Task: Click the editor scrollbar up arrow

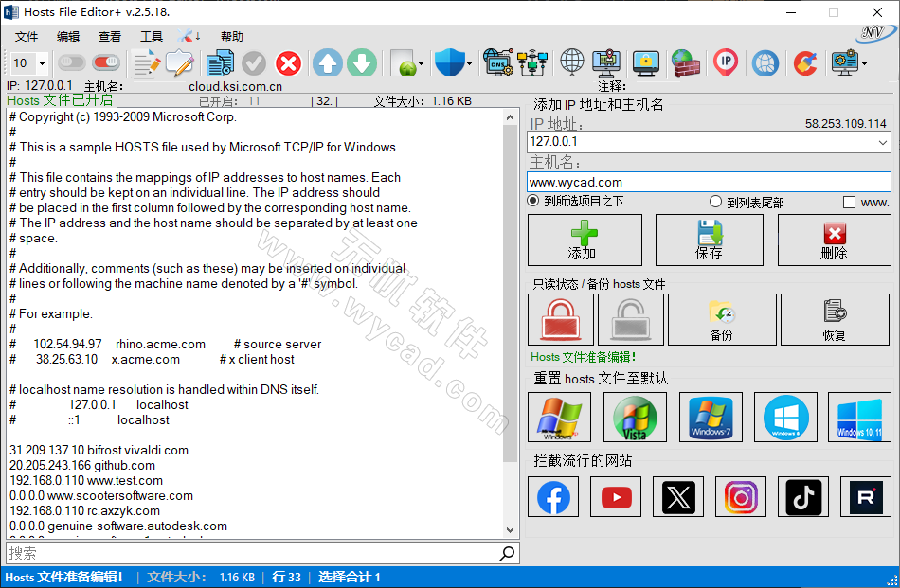Action: pyautogui.click(x=511, y=117)
